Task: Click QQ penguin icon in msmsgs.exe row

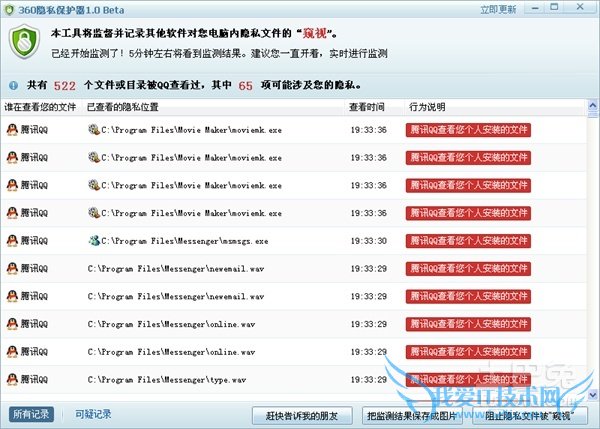Action: click(x=12, y=241)
